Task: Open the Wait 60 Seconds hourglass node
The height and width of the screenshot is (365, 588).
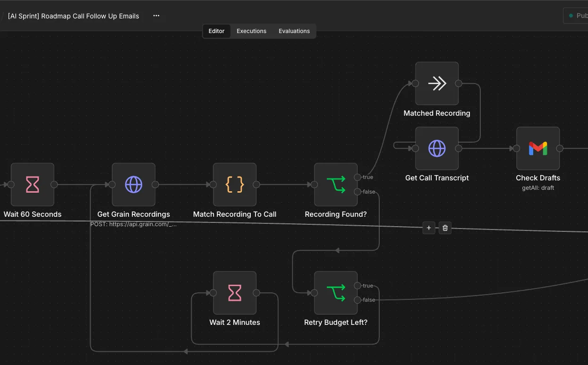Action: [x=33, y=185]
